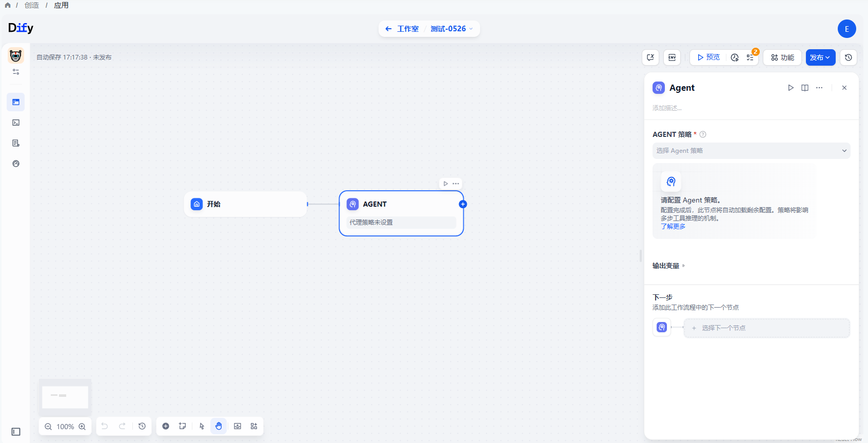The image size is (868, 443).
Task: Click the add node plus icon in bottom toolbar
Action: click(x=166, y=426)
